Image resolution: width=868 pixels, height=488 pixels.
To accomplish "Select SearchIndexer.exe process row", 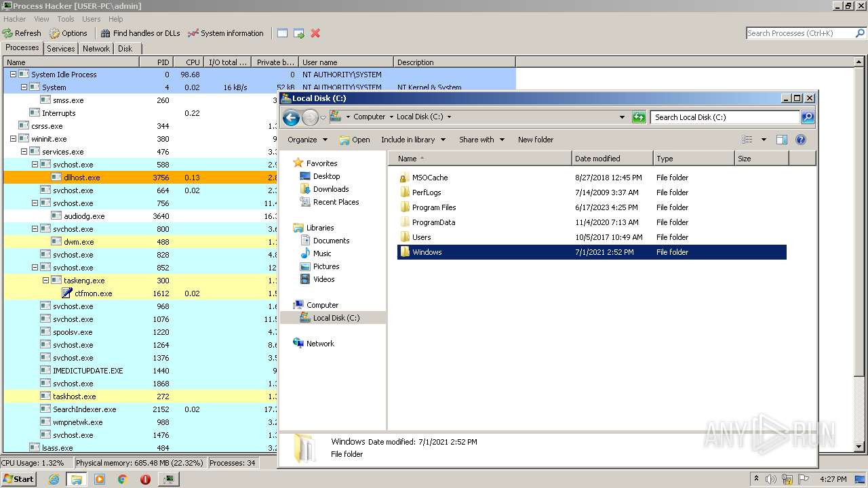I will (140, 409).
